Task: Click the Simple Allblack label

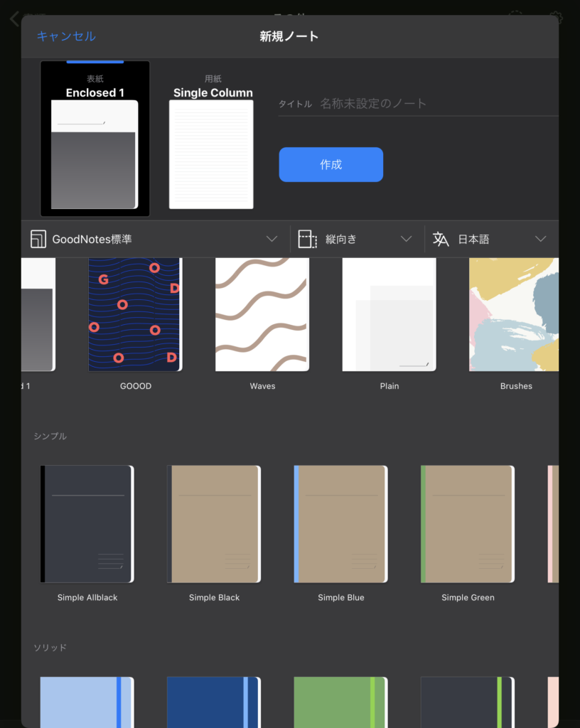Action: click(87, 597)
